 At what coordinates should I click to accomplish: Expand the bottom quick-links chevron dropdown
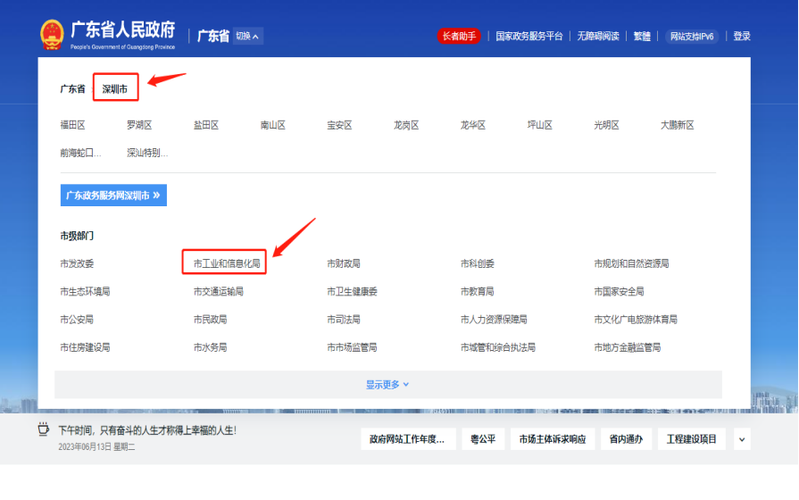(x=741, y=439)
